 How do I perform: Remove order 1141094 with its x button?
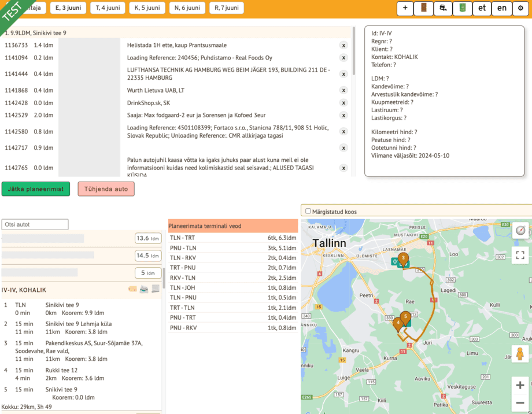[x=343, y=58]
